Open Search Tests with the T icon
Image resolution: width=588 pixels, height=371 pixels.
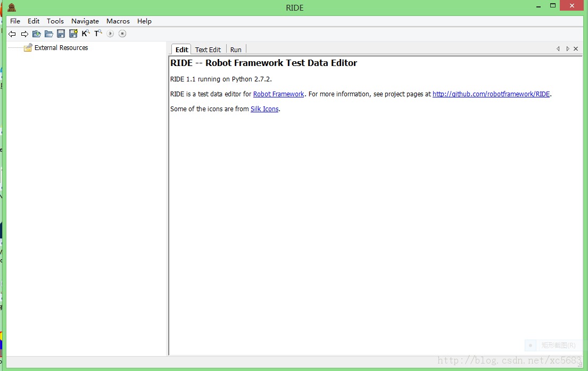(98, 34)
